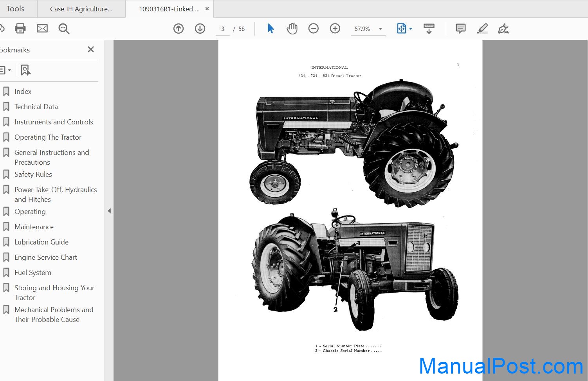Open the zoom level dropdown
The width and height of the screenshot is (588, 381).
pos(381,29)
